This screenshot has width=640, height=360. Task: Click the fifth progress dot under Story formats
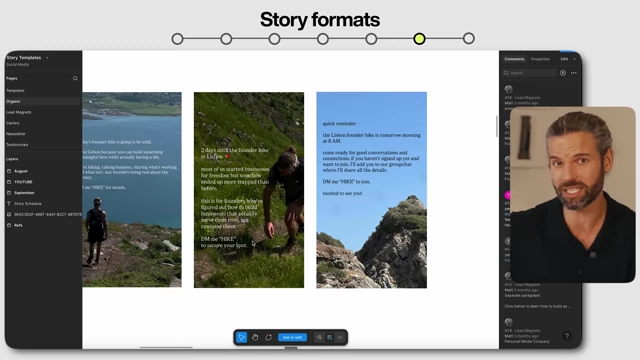(x=371, y=39)
